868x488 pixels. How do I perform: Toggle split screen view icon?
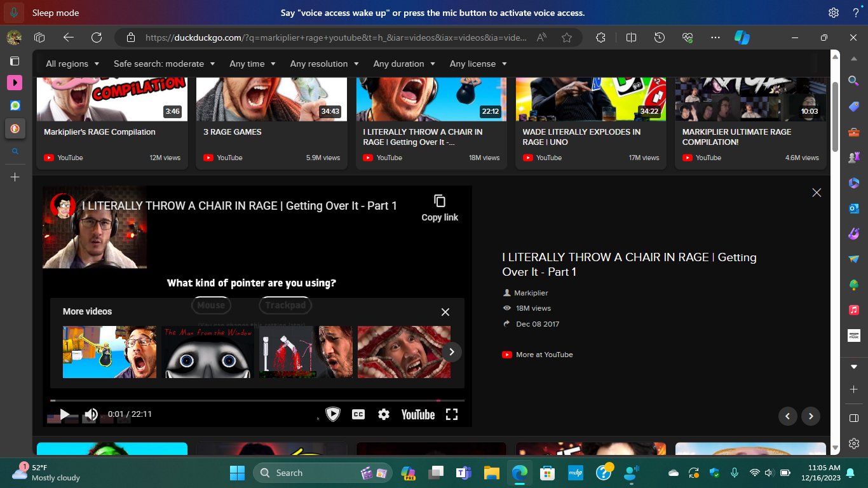(631, 37)
